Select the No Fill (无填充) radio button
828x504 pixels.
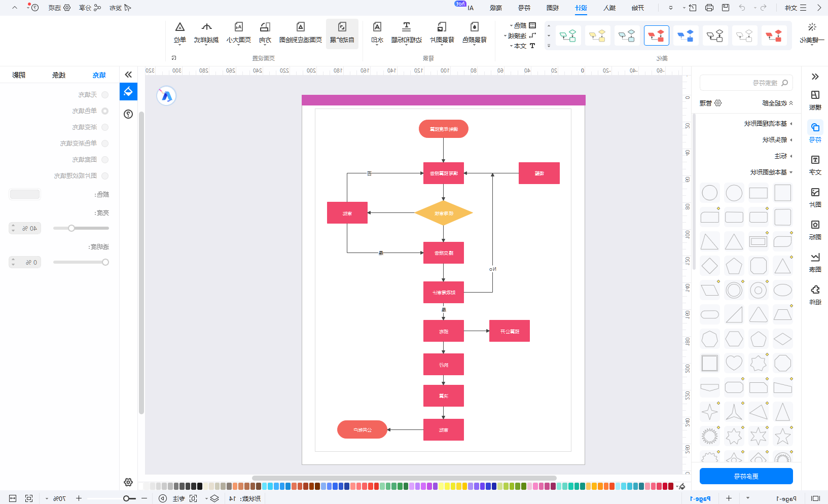pyautogui.click(x=105, y=95)
